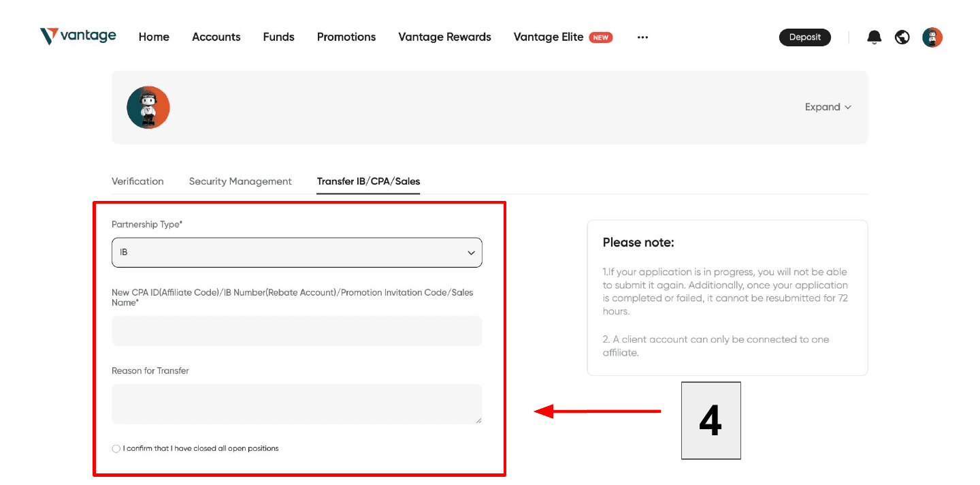This screenshot has width=980, height=485.
Task: Open the user avatar menu in header
Action: [x=932, y=37]
